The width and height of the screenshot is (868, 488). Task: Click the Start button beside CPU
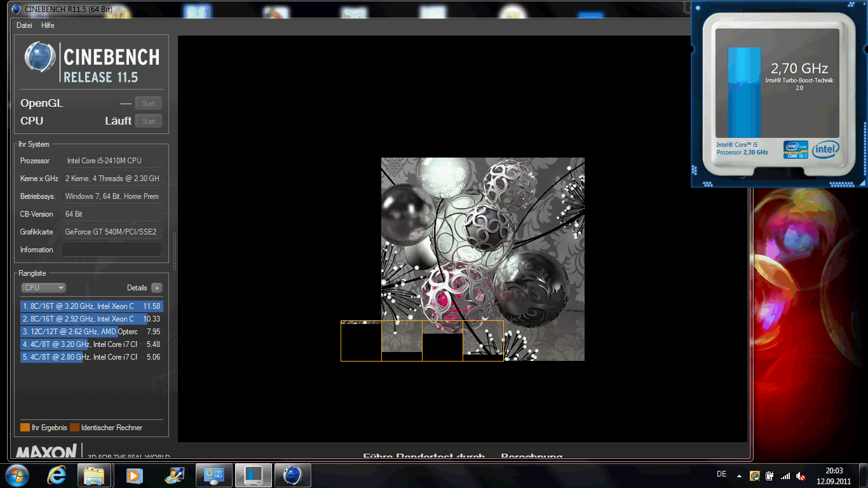[149, 121]
